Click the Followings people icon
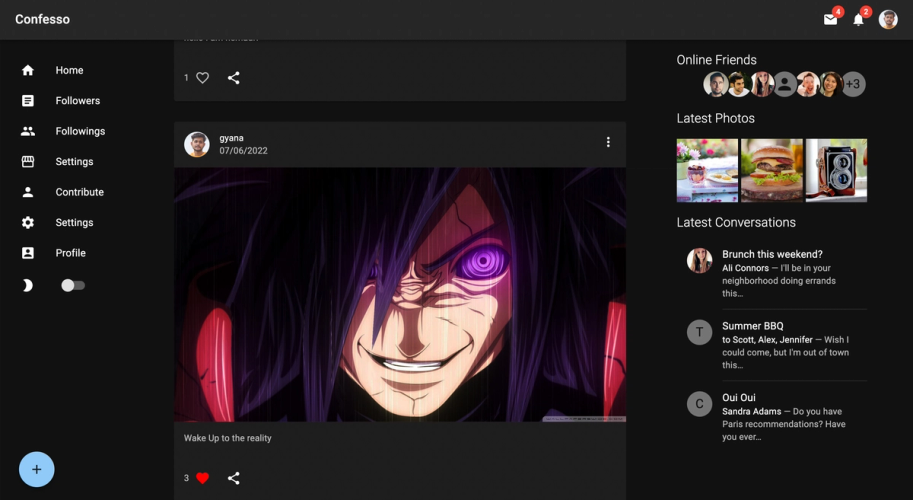Image resolution: width=913 pixels, height=500 pixels. coord(27,131)
